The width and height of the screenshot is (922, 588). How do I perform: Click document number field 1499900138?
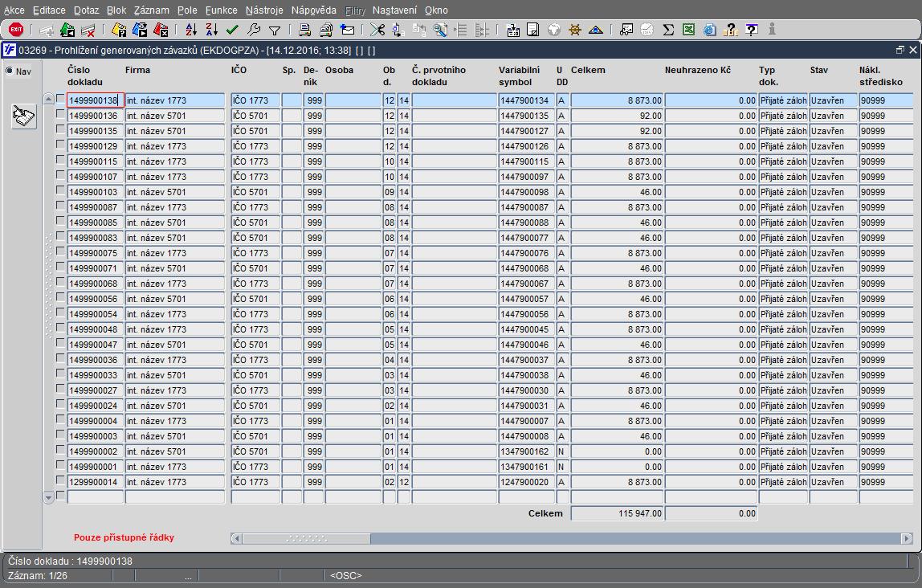tap(96, 100)
